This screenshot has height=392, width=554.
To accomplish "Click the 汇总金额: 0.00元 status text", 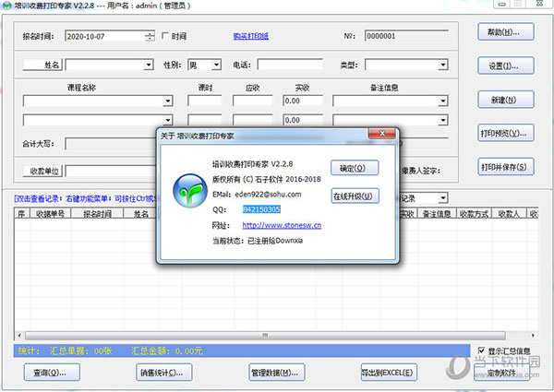I will pyautogui.click(x=167, y=350).
